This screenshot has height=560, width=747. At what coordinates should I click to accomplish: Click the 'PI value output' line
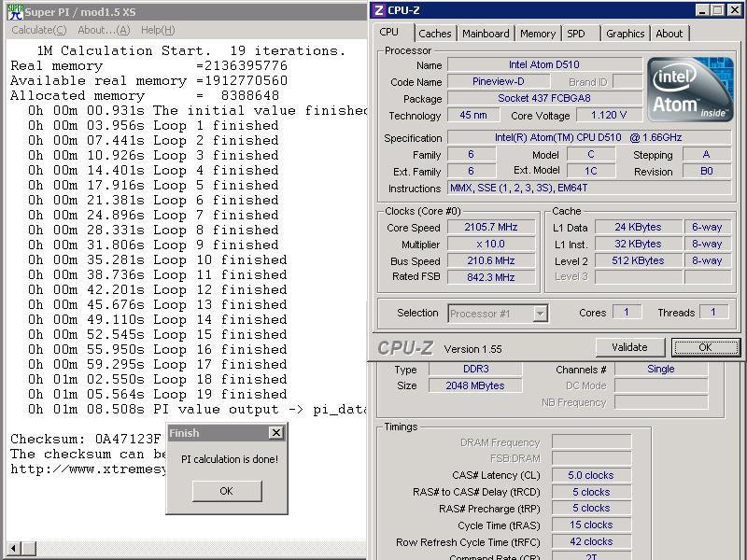[x=197, y=410]
